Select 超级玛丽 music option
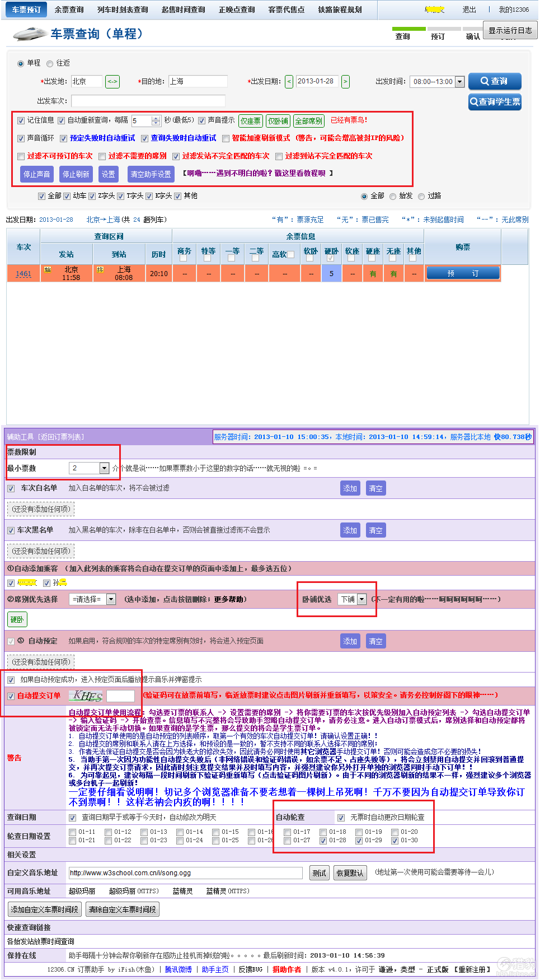This screenshot has width=540, height=980. tap(82, 891)
